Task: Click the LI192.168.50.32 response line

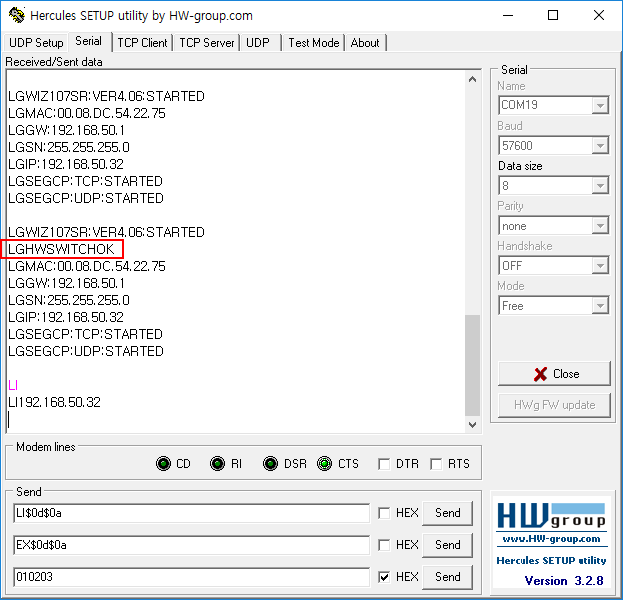Action: pos(54,402)
